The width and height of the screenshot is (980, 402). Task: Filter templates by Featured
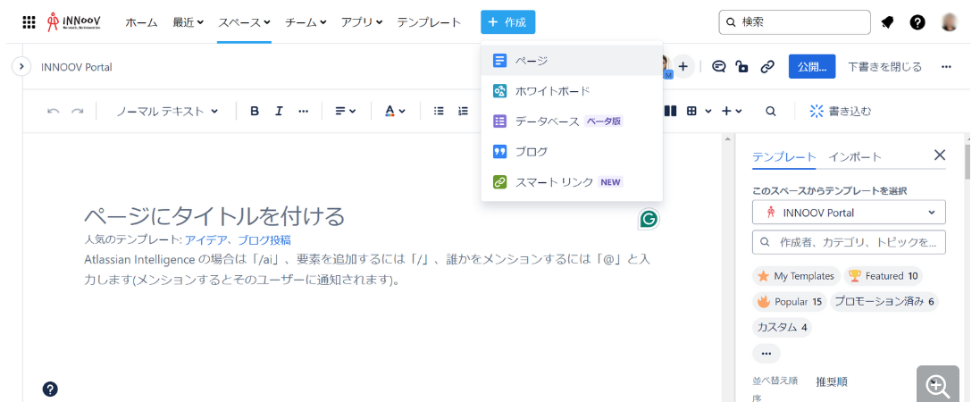coord(884,276)
